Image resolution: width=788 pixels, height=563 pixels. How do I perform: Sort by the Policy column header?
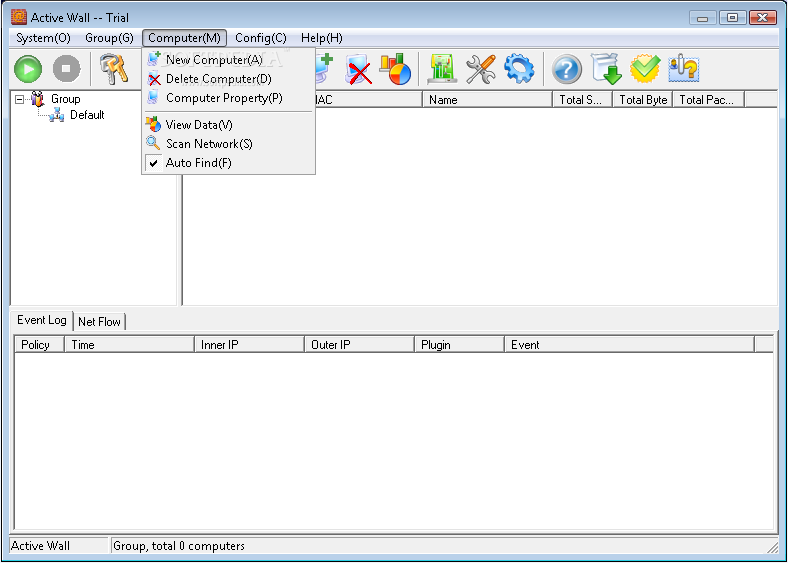[x=40, y=345]
